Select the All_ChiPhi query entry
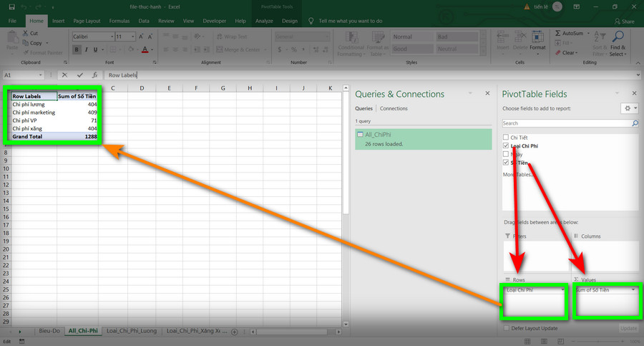 pos(423,139)
